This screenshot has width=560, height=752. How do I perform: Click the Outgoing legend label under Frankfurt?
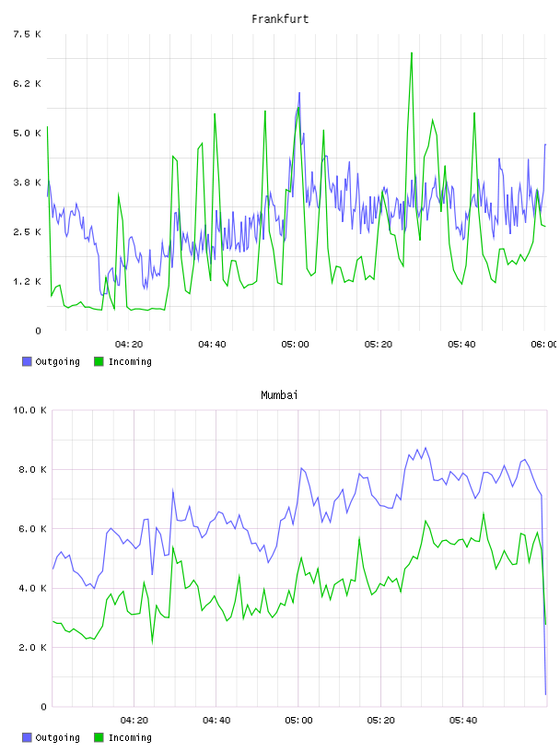[x=57, y=361]
